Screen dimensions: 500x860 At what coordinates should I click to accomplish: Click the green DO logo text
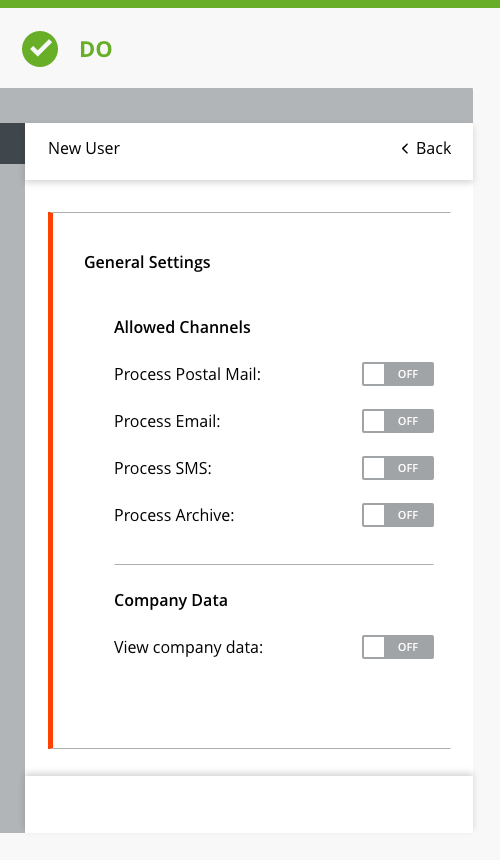(x=96, y=49)
